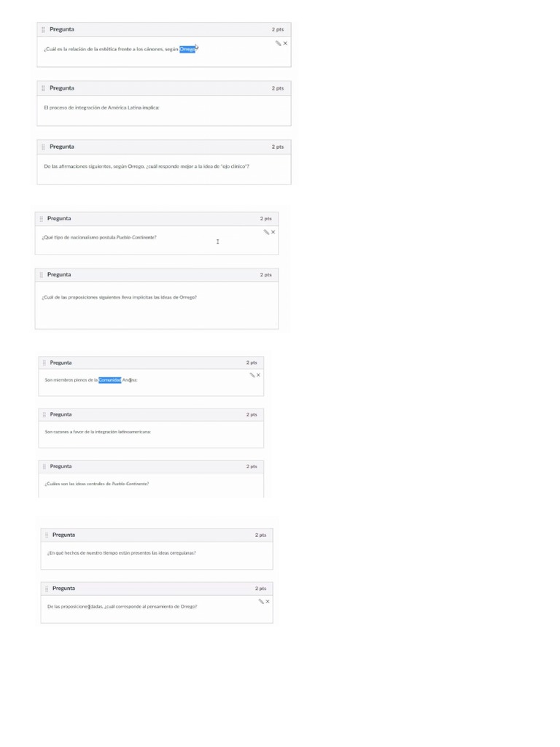
Task: Edit the last question on Orrego's pensamiento
Action: tap(260, 601)
